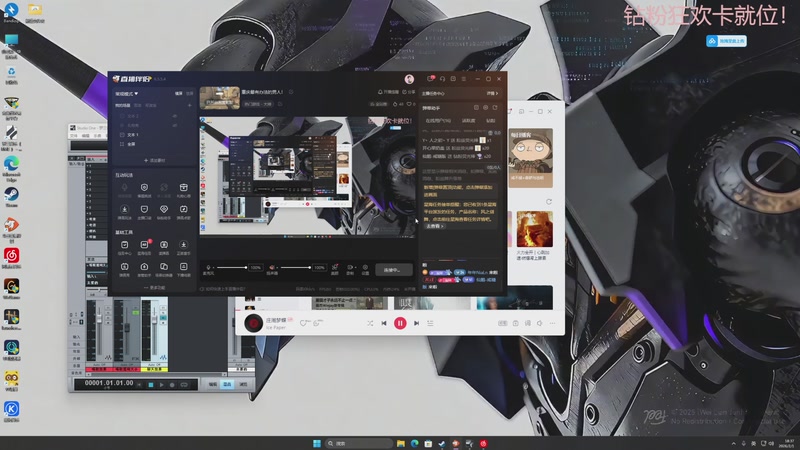Like the song 庄周梦蝶 with the heart

pos(304,323)
